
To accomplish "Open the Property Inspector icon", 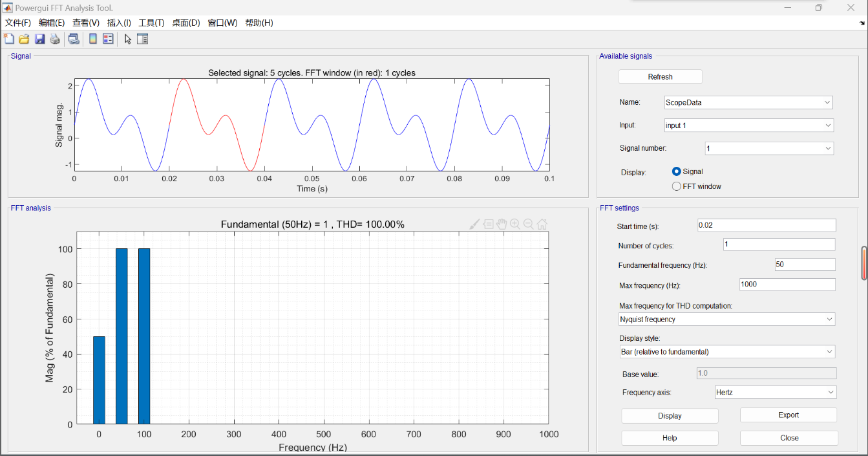I will point(143,39).
